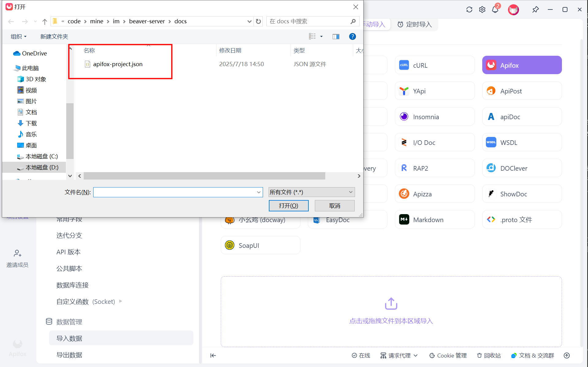Open 桌面 desktop folder in tree
Viewport: 588px width, 367px height.
(x=27, y=145)
